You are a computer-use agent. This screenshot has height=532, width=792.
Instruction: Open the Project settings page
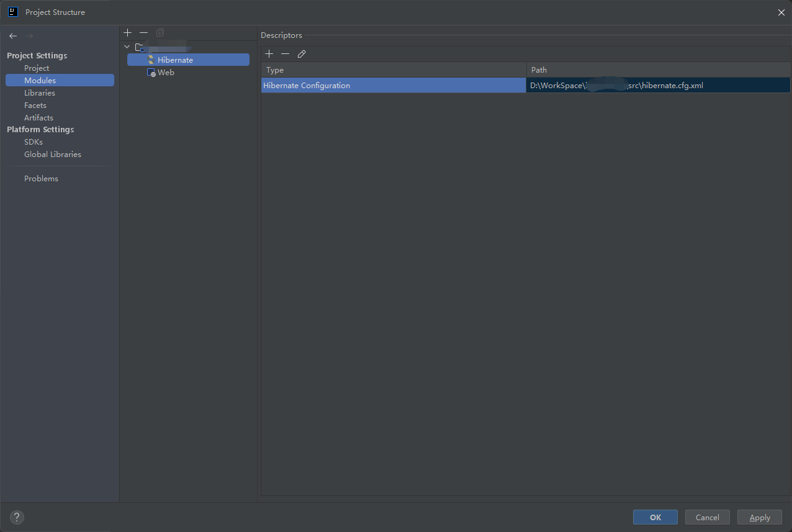[x=37, y=68]
